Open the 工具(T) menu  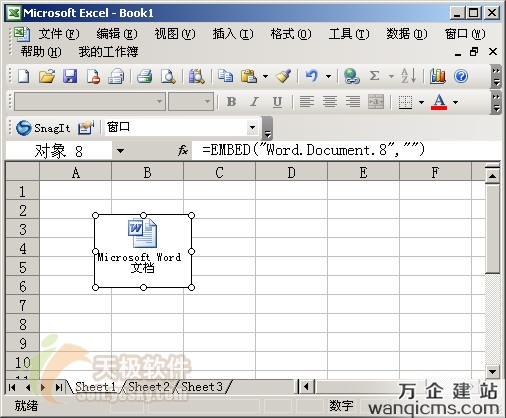(349, 34)
